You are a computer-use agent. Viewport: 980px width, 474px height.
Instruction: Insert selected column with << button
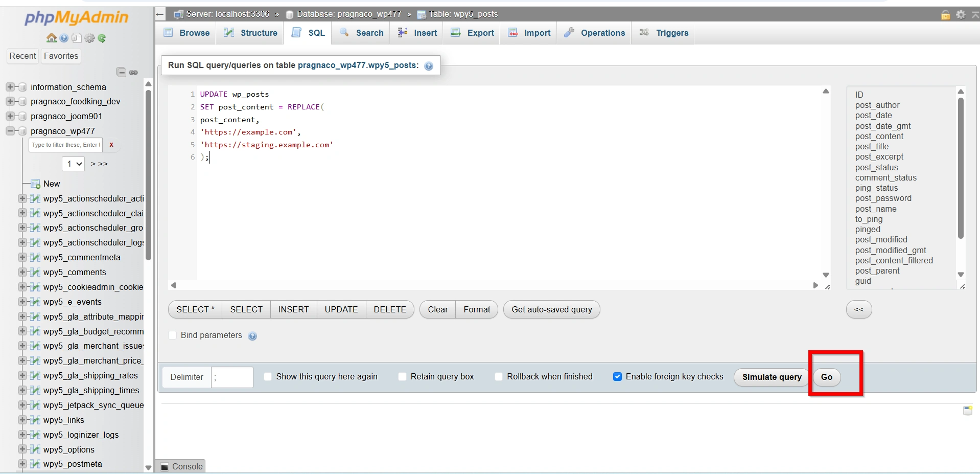point(859,309)
